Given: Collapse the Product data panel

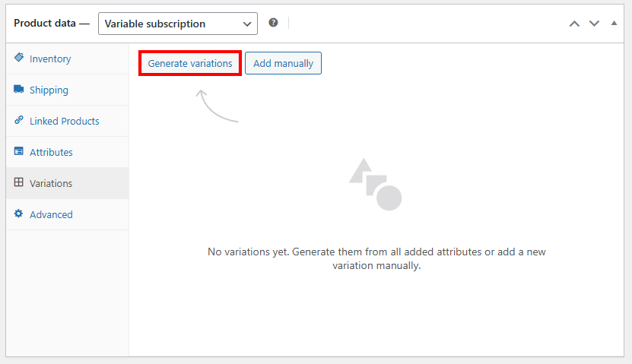Looking at the screenshot, I should (614, 24).
